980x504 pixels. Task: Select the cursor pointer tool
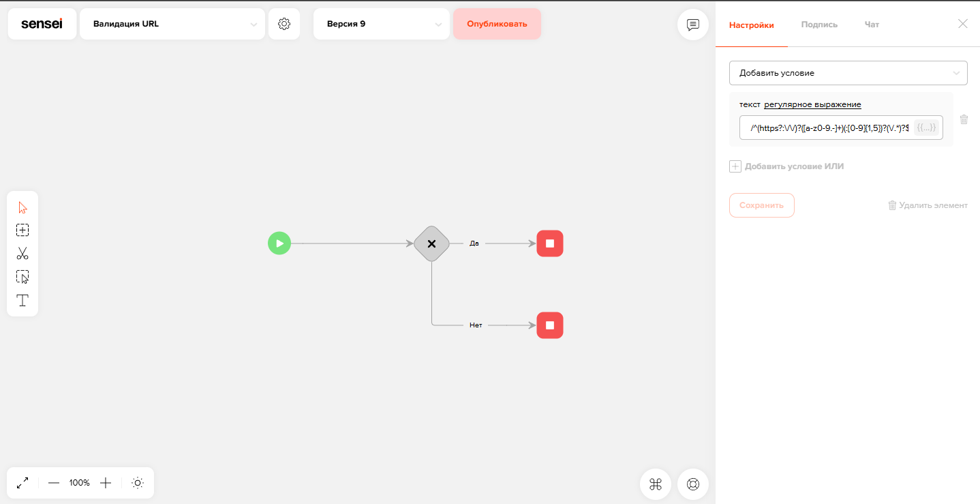click(22, 207)
